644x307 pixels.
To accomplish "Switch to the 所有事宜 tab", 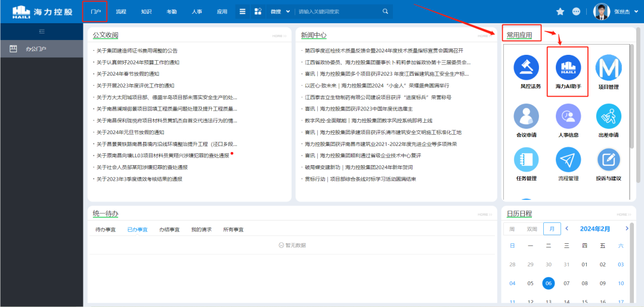I will 233,230.
